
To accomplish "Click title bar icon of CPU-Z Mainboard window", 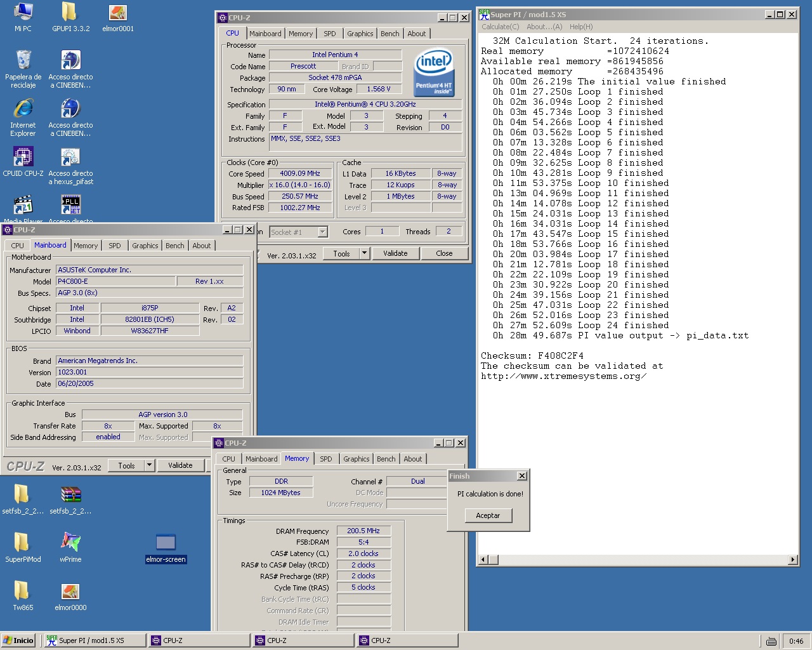I will pos(8,230).
